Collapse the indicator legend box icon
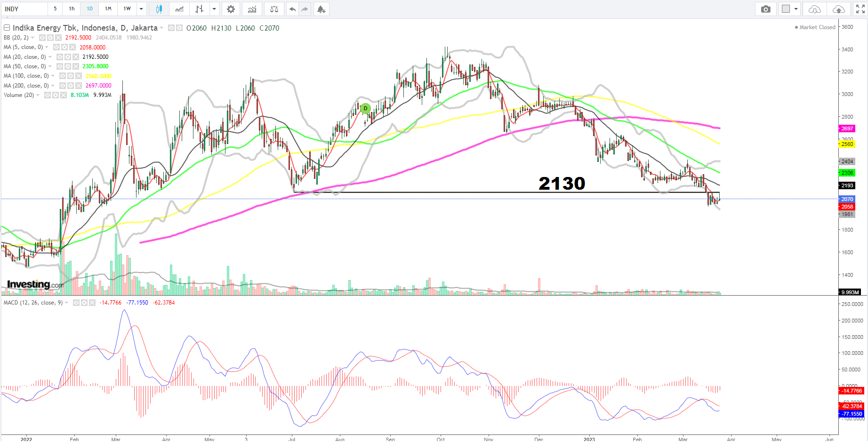The height and width of the screenshot is (442, 868). click(7, 28)
